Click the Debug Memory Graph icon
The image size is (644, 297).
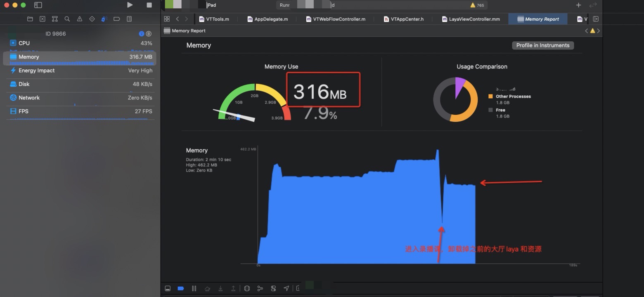pos(260,288)
